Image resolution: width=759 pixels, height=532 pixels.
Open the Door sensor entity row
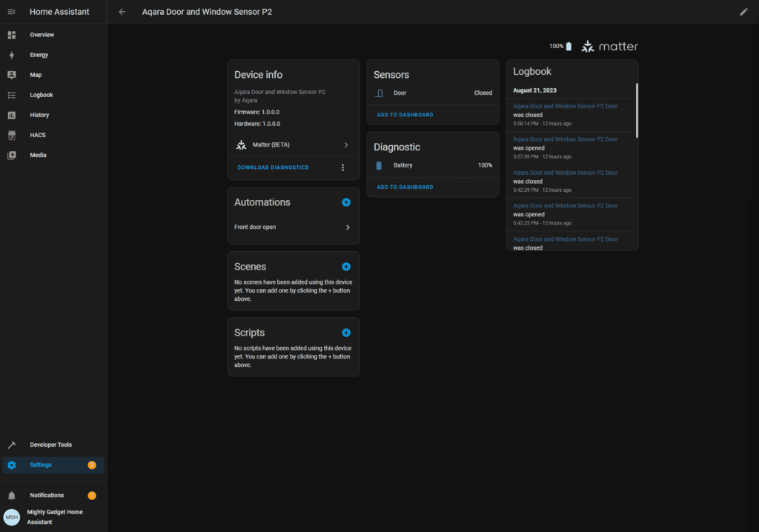pyautogui.click(x=433, y=93)
